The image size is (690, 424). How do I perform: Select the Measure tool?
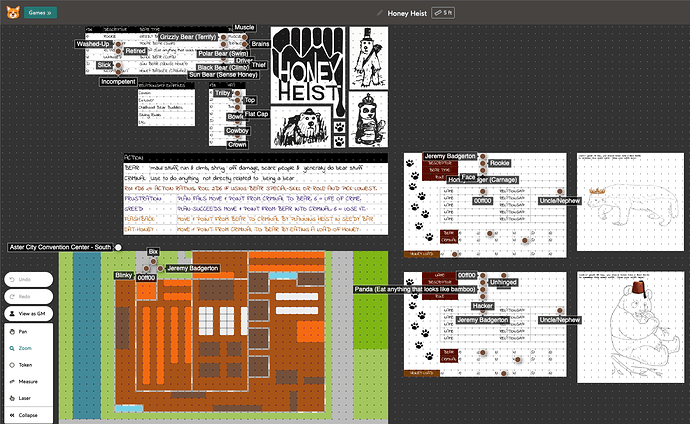29,382
